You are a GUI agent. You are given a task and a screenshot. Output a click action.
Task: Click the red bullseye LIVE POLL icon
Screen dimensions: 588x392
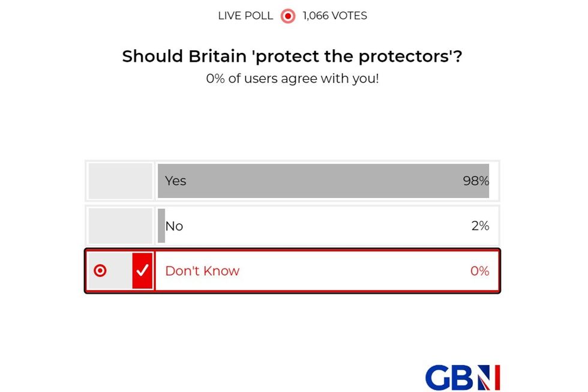(x=287, y=16)
